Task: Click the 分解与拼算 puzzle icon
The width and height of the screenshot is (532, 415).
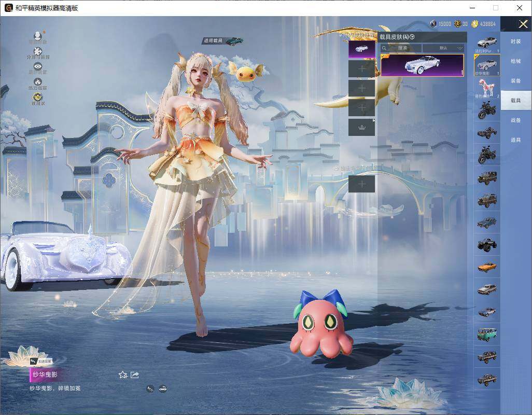Action: (38, 51)
